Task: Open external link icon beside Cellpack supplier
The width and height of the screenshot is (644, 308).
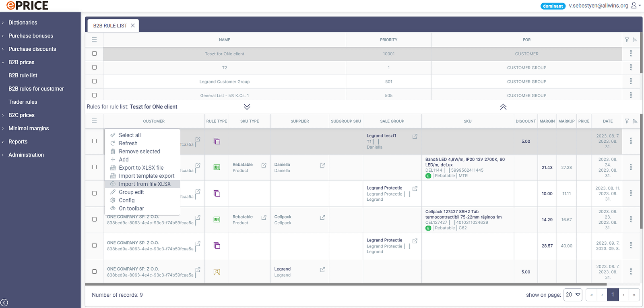Action: 322,217
